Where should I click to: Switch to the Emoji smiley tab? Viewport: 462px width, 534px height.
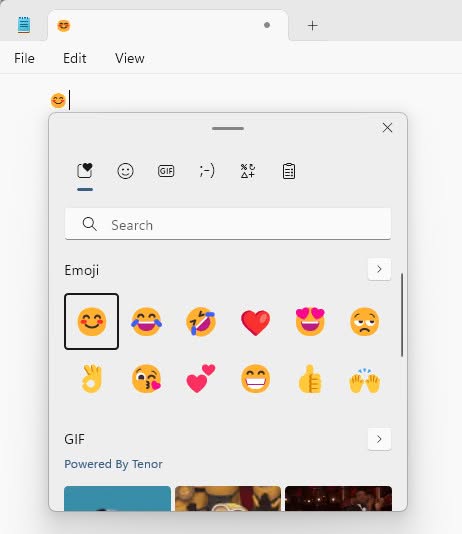125,171
